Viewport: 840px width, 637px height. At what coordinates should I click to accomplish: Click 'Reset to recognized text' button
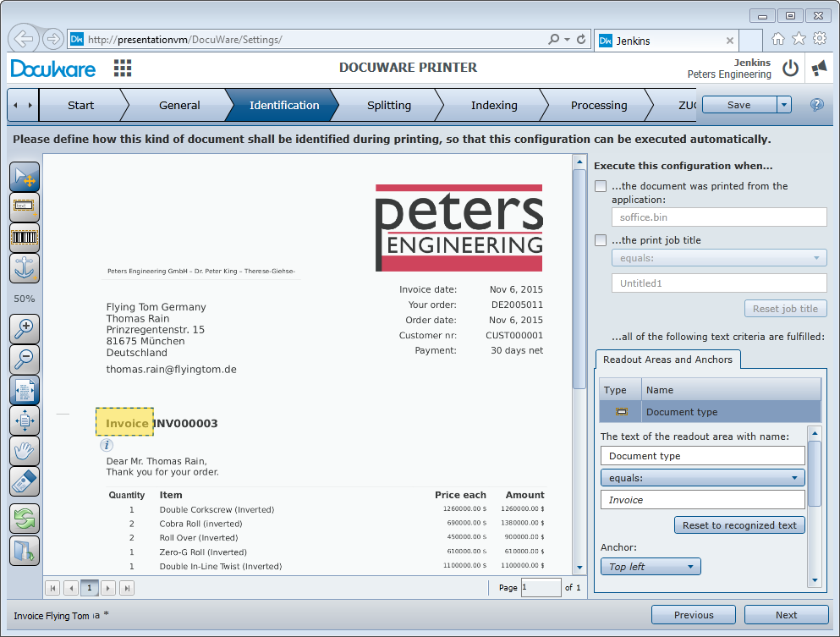click(739, 525)
